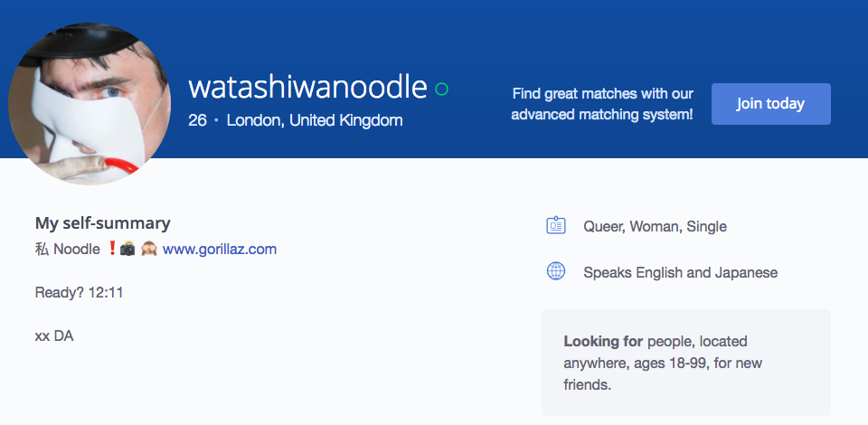868x425 pixels.
Task: Click the red exclamation mark emoji
Action: click(111, 249)
